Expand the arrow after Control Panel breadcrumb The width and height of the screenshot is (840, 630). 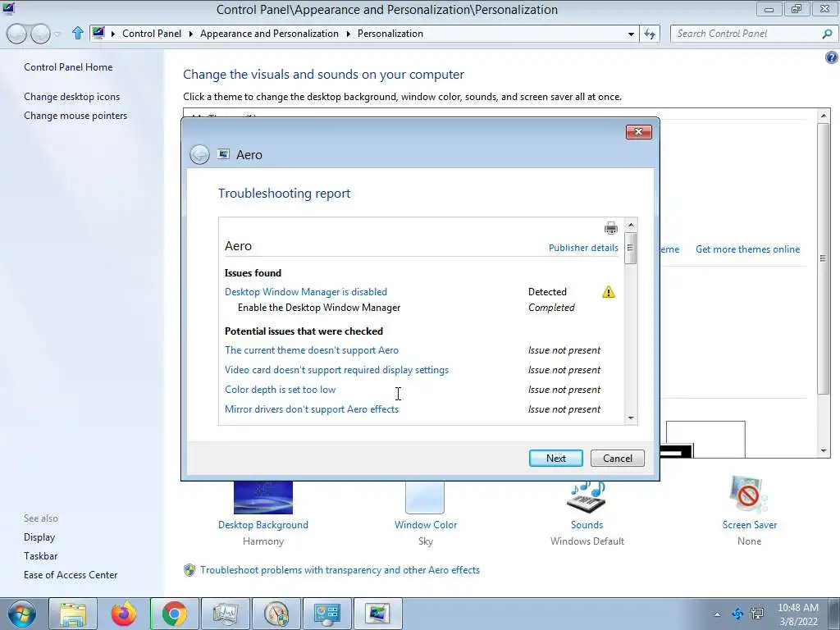pyautogui.click(x=190, y=34)
